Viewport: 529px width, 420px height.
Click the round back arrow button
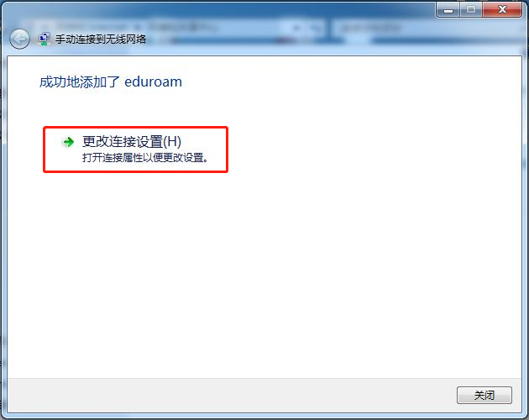pos(19,39)
